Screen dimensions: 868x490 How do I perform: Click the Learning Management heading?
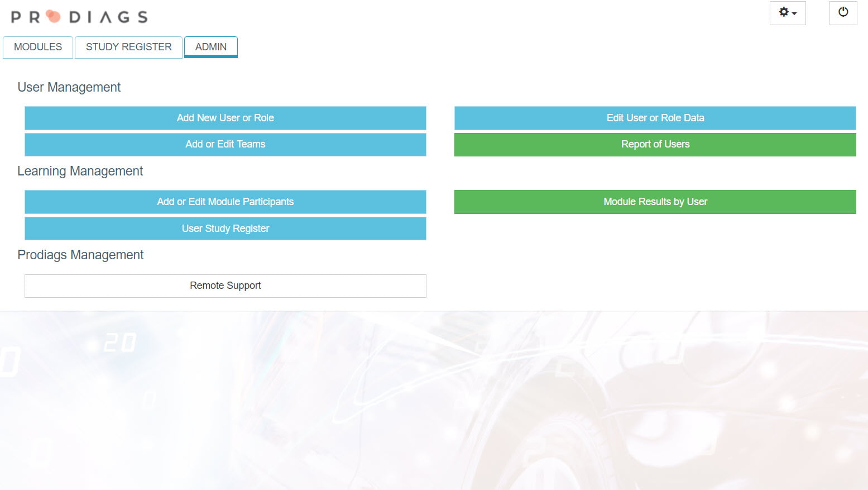[80, 171]
